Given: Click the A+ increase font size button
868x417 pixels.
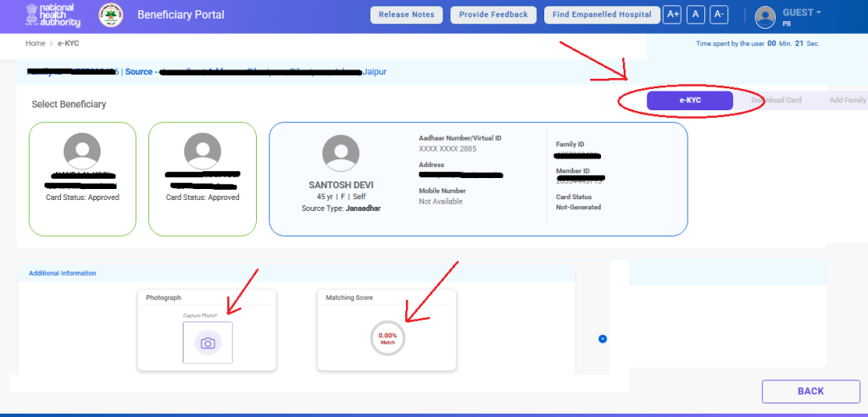Looking at the screenshot, I should 672,14.
